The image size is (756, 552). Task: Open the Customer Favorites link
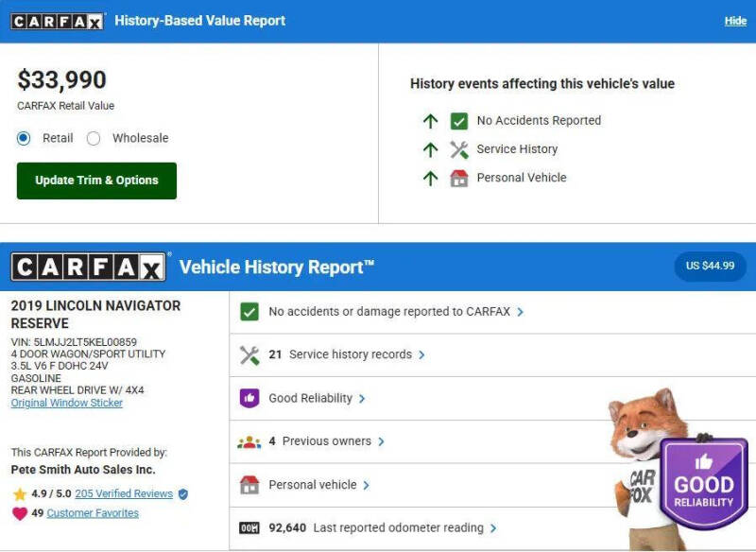tap(93, 513)
